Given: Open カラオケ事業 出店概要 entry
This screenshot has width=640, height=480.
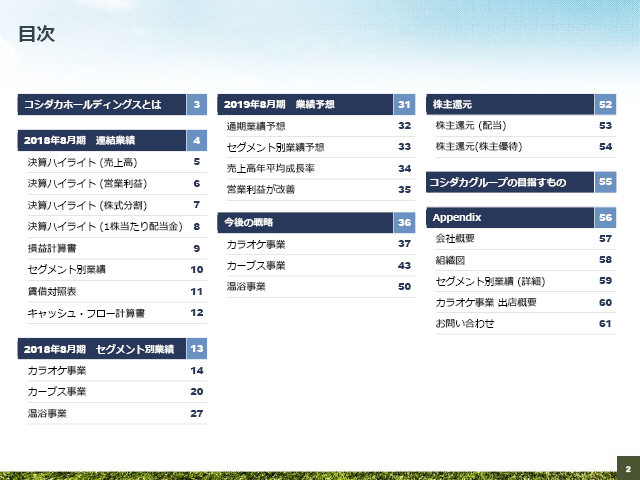Looking at the screenshot, I should point(526,302).
